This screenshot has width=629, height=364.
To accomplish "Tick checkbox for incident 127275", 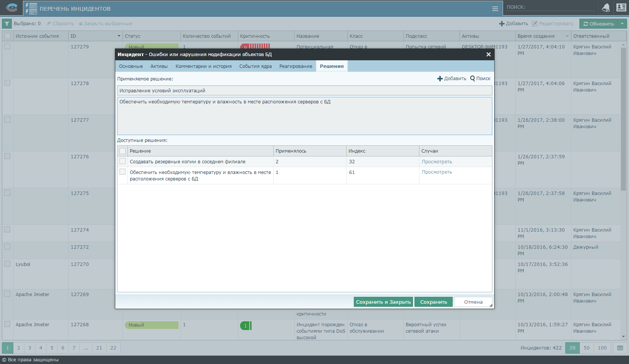I will [x=7, y=193].
